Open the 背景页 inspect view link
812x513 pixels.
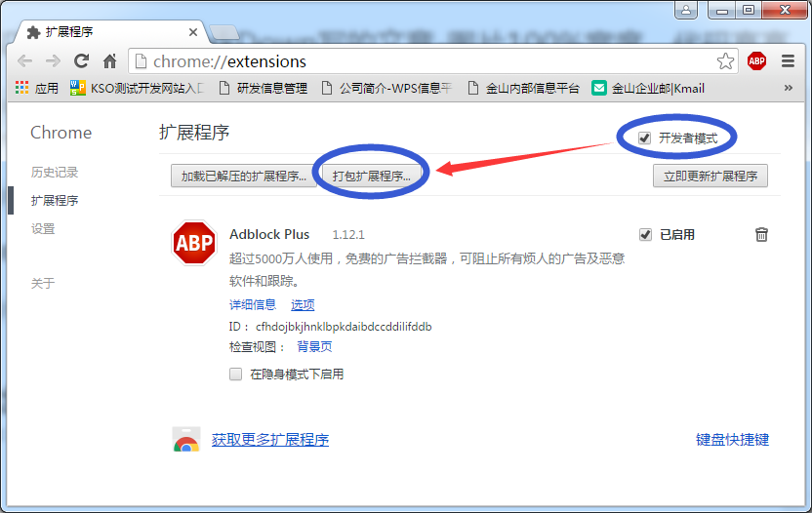314,346
